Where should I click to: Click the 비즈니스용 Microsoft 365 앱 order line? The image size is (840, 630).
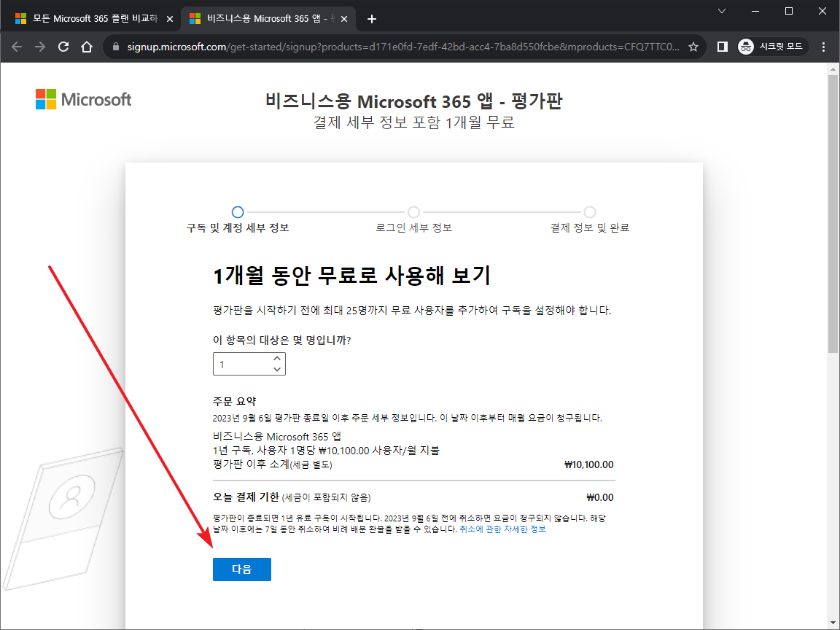pyautogui.click(x=277, y=437)
